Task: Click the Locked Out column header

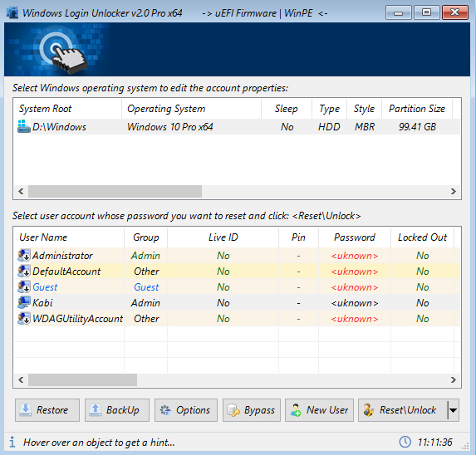Action: point(422,237)
